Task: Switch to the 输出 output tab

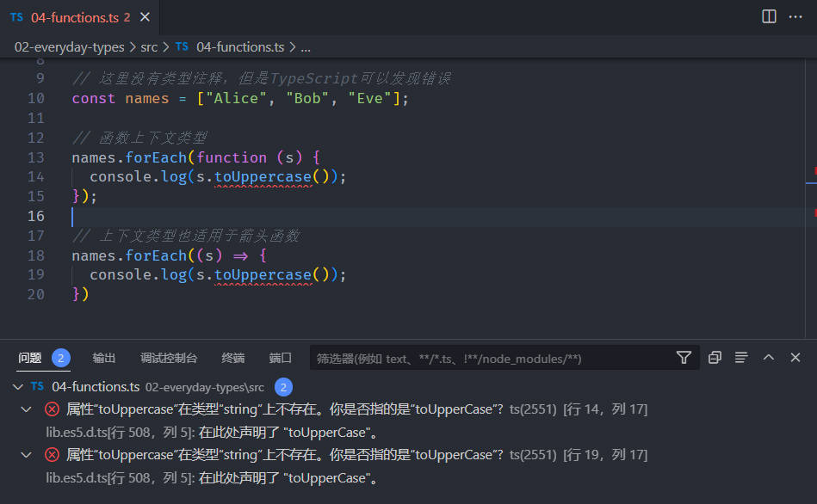Action: 103,358
